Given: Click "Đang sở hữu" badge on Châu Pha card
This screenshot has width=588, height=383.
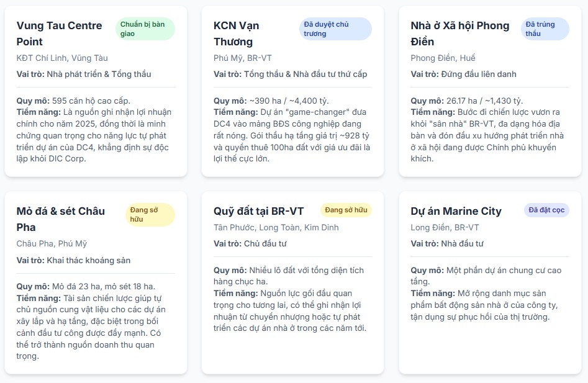Looking at the screenshot, I should [150, 215].
